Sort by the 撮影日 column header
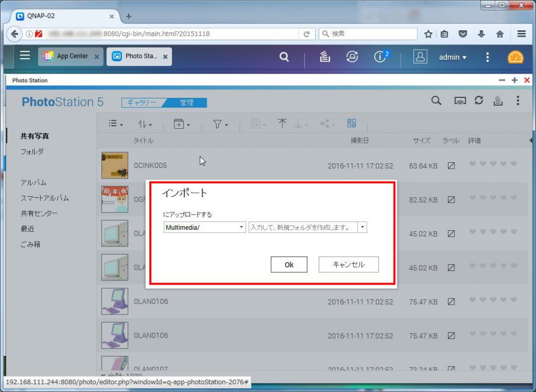The height and width of the screenshot is (392, 536). [360, 140]
